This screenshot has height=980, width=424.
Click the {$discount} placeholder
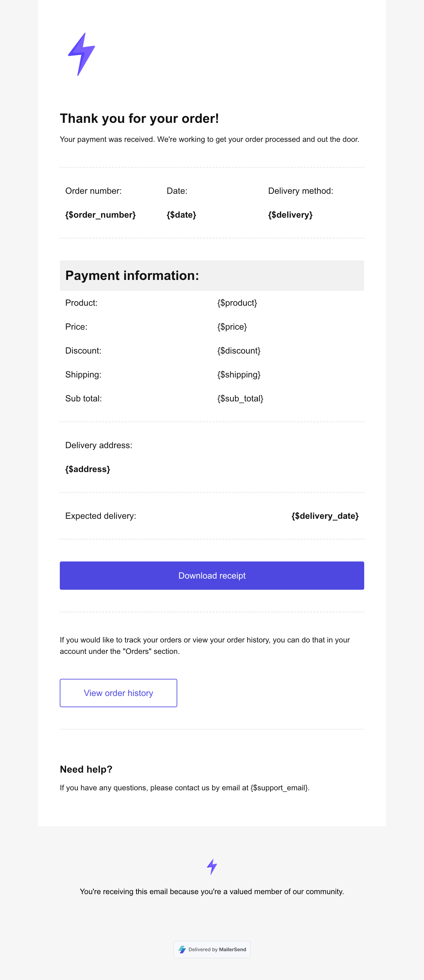pos(239,351)
